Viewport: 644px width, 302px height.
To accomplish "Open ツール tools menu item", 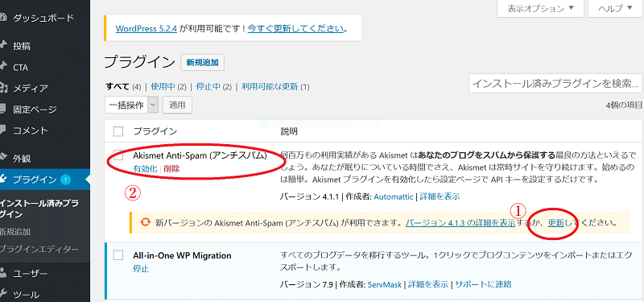I will (x=26, y=294).
